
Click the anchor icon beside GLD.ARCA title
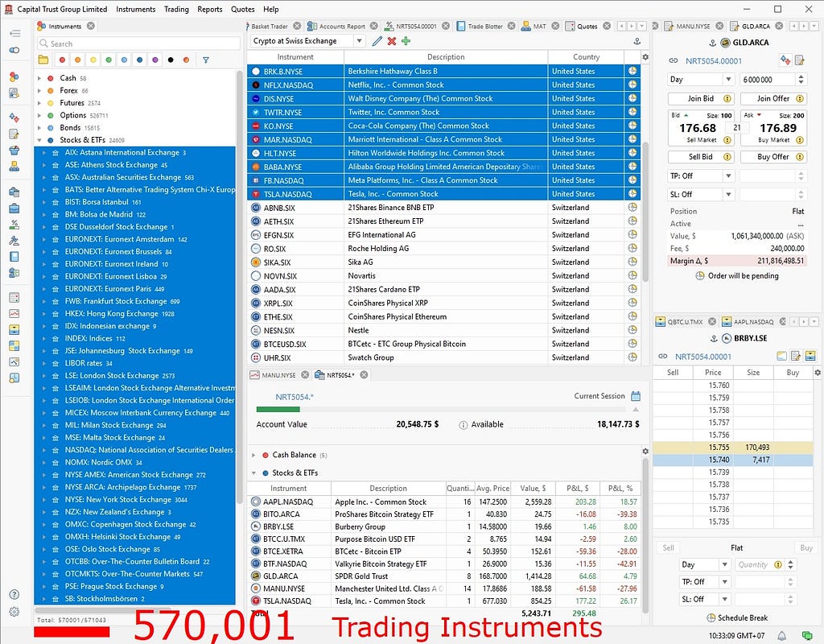(x=713, y=43)
